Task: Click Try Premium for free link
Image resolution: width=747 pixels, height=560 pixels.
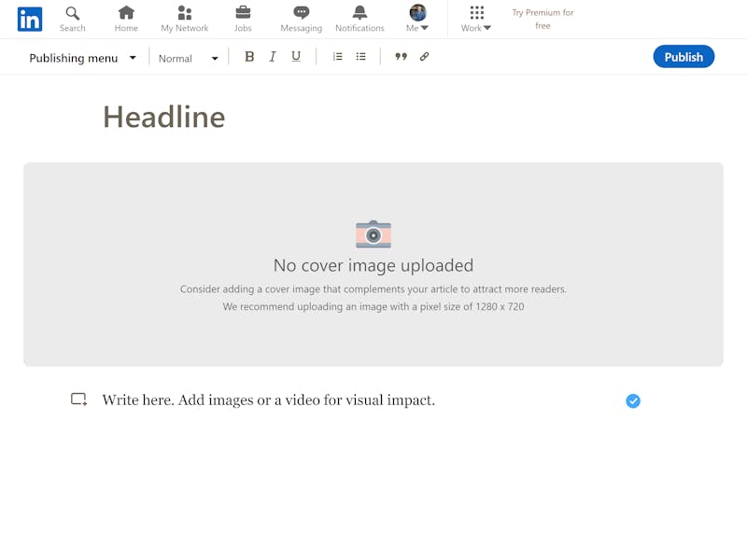Action: pyautogui.click(x=543, y=19)
